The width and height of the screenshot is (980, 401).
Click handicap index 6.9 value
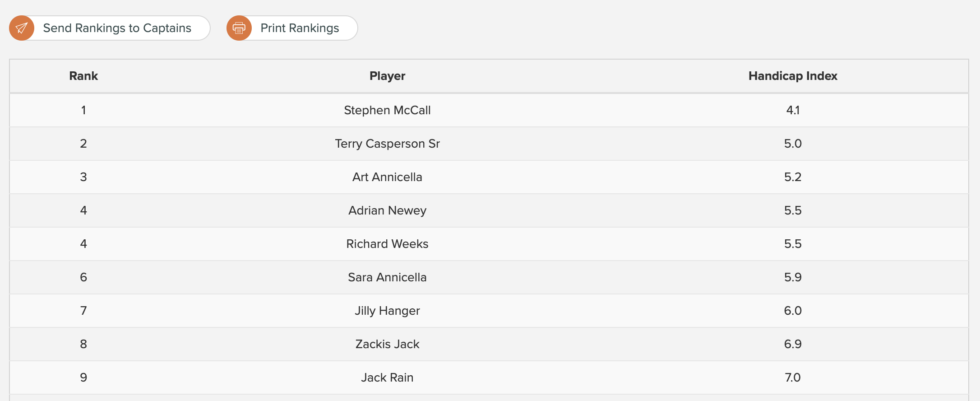[x=793, y=344]
